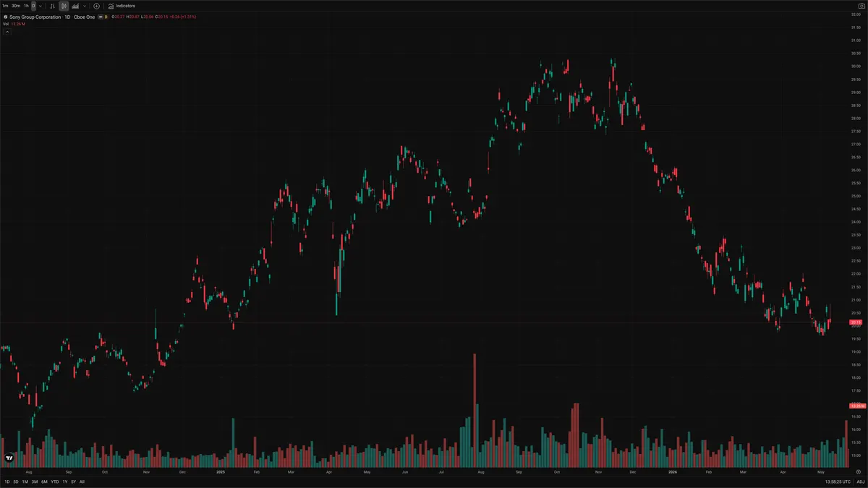
Task: Click the O20.27 open value in legend
Action: [118, 17]
